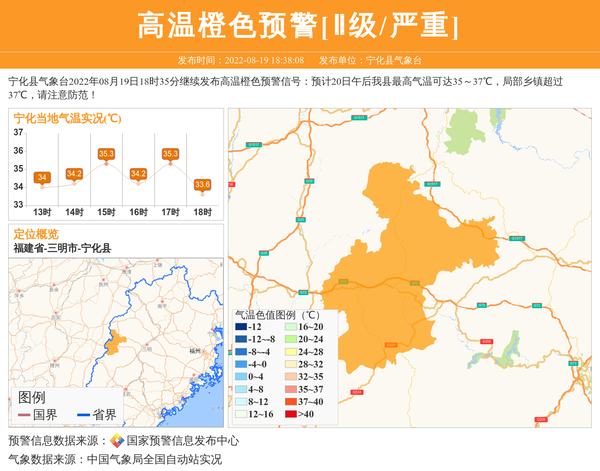Click the 35.3 temperature marker at 15时
600x471 pixels.
point(106,154)
